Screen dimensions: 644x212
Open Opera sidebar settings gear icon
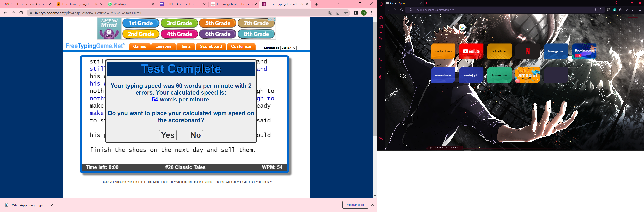click(x=381, y=77)
